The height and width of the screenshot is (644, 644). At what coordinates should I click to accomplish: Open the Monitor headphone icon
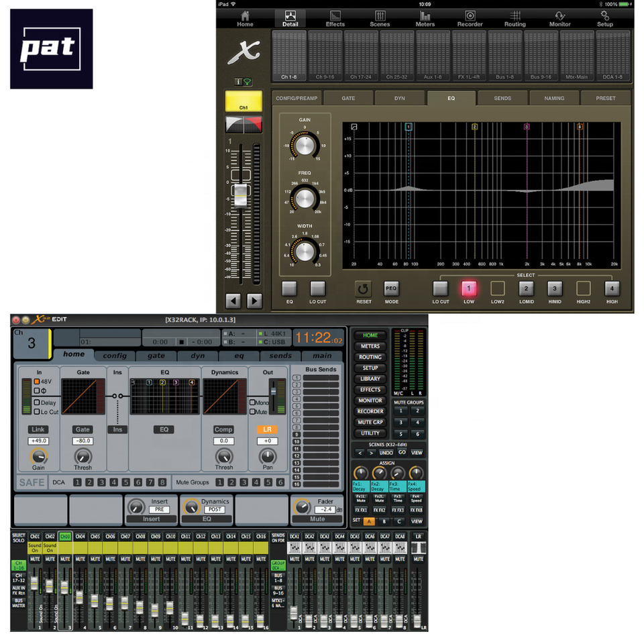(x=559, y=19)
